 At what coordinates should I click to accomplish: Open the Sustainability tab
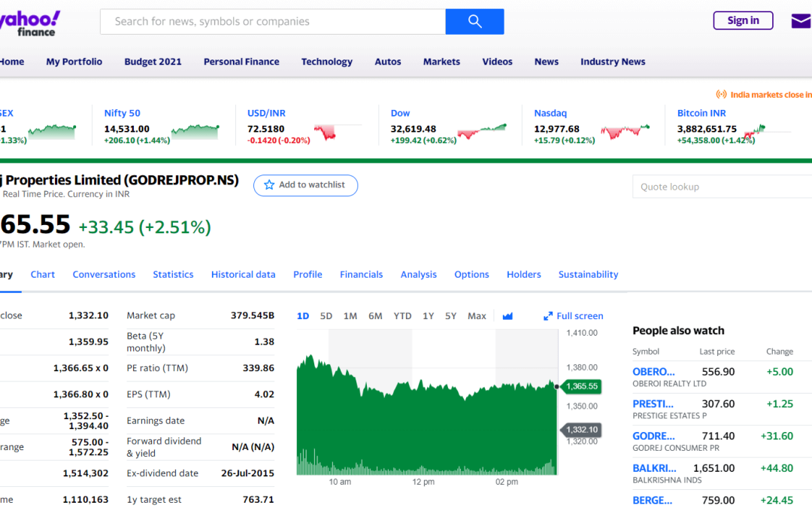588,274
